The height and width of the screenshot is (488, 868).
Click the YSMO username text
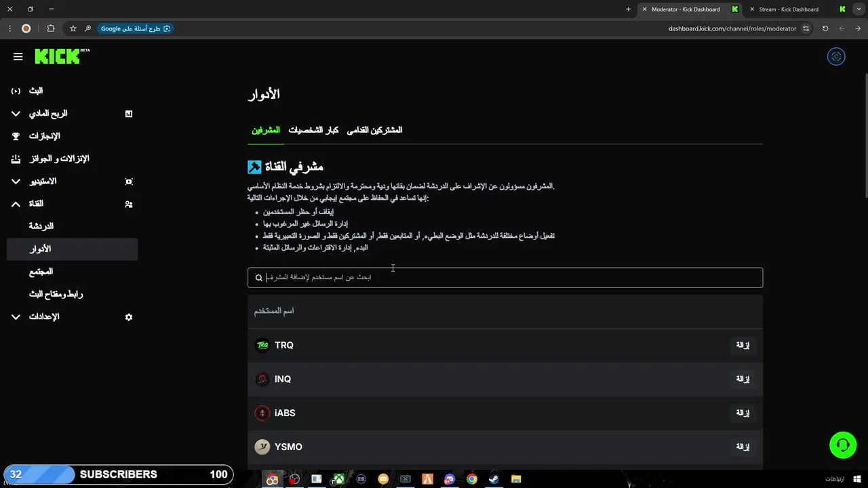288,447
